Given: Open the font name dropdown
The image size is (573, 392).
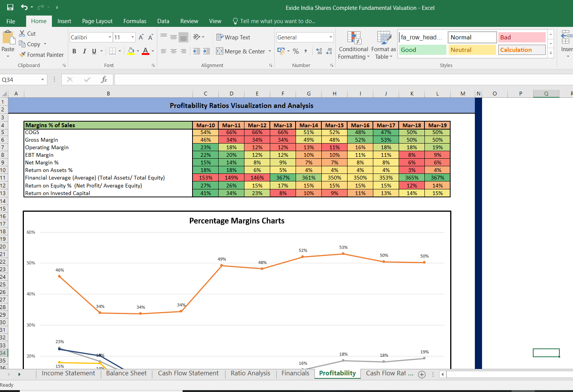Looking at the screenshot, I should point(110,37).
